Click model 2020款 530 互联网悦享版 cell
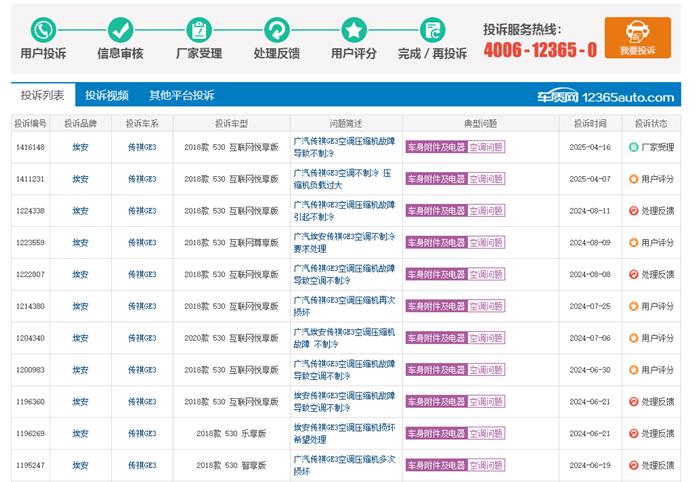Viewport: 700px width, 482px height. pos(231,338)
